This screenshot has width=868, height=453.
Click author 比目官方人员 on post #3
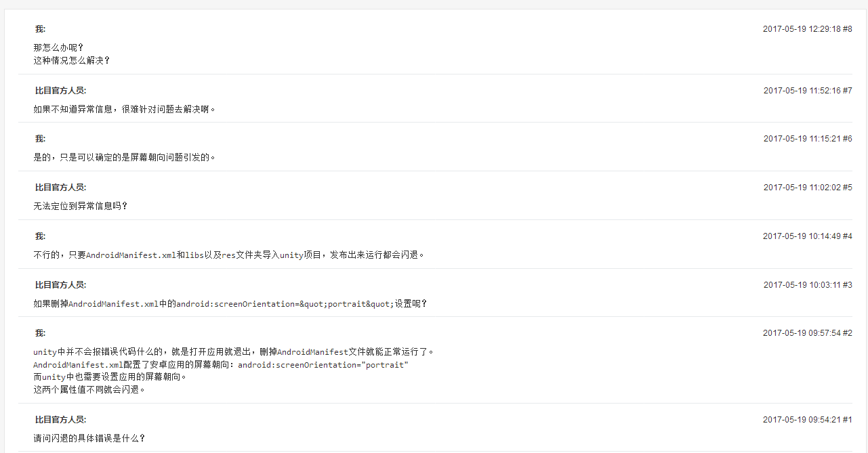60,285
